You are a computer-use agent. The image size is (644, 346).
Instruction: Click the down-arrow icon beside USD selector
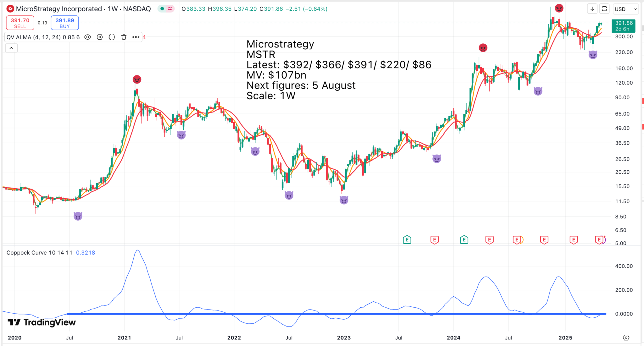(x=592, y=9)
